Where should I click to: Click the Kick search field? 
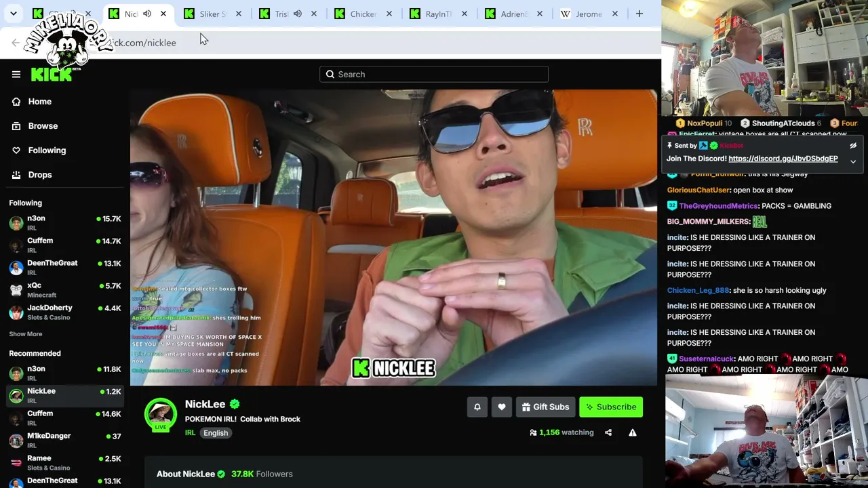(x=434, y=75)
